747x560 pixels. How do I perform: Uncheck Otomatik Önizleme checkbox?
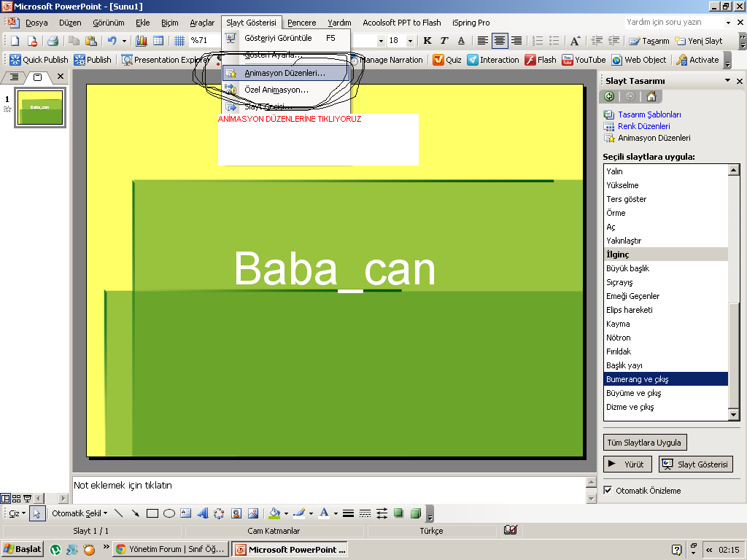coord(608,491)
